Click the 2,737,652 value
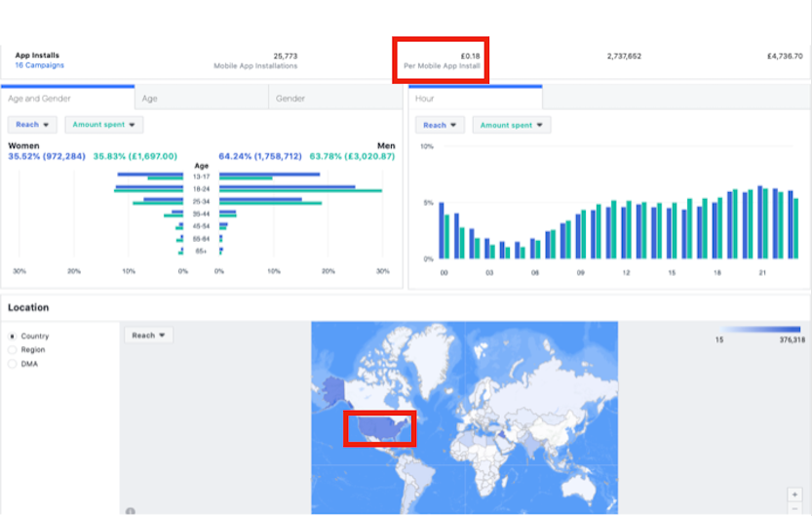This screenshot has width=812, height=516. [x=624, y=56]
